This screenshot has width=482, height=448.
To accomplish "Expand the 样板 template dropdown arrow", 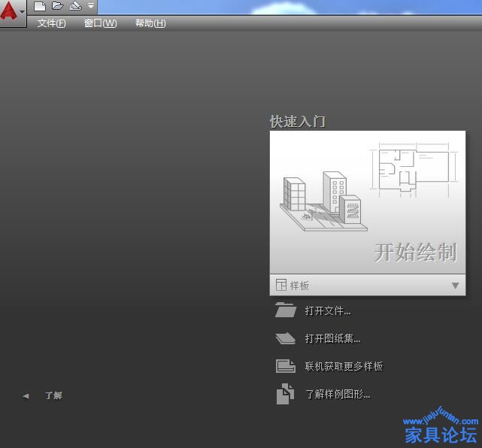I will click(x=455, y=286).
